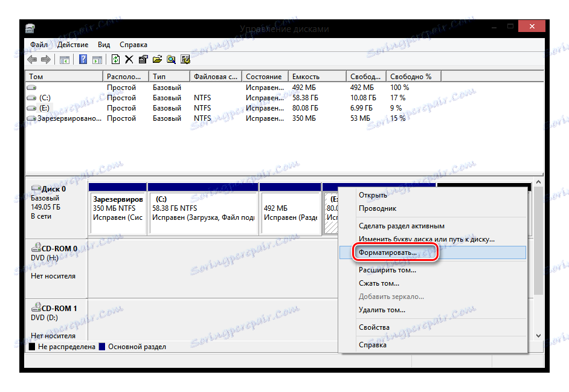This screenshot has height=392, width=569.
Task: Click the blue Основной раздел legend swatch
Action: [102, 347]
